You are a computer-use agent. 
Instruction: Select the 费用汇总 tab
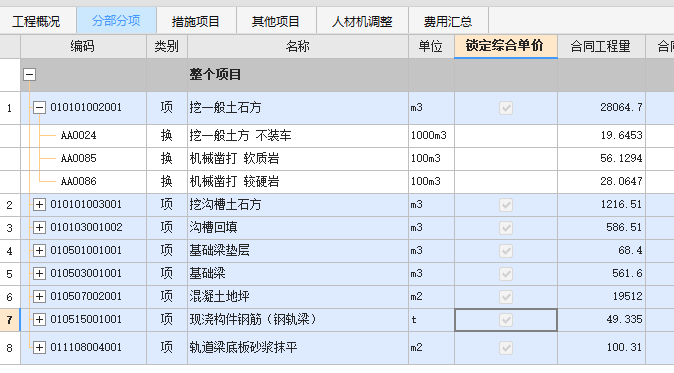[448, 21]
